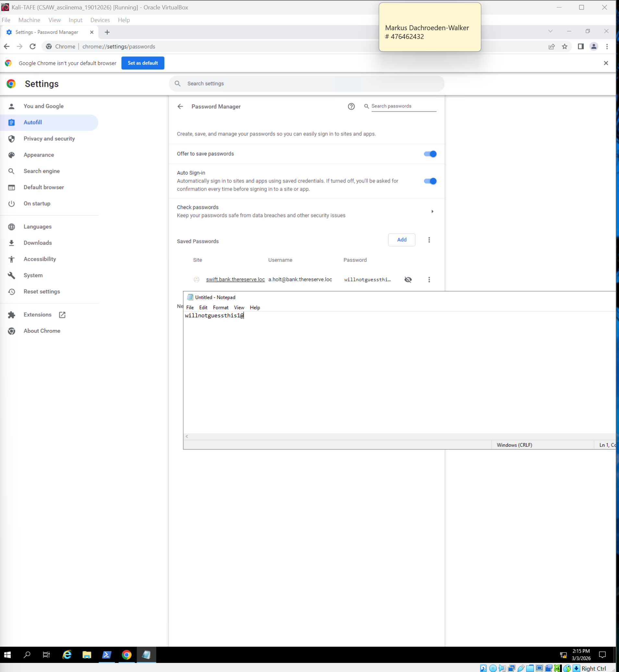Viewport: 619px width, 672px height.
Task: Turn off Offer to save passwords
Action: click(430, 154)
